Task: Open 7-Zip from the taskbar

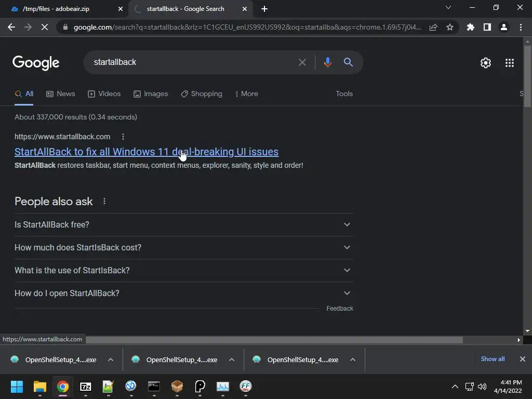Action: 86,387
